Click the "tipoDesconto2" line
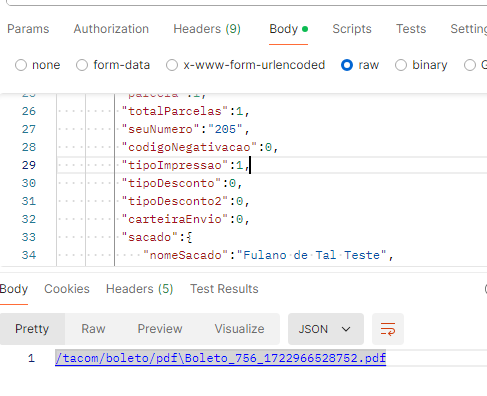Screen dimensions: 487x396 coord(185,201)
